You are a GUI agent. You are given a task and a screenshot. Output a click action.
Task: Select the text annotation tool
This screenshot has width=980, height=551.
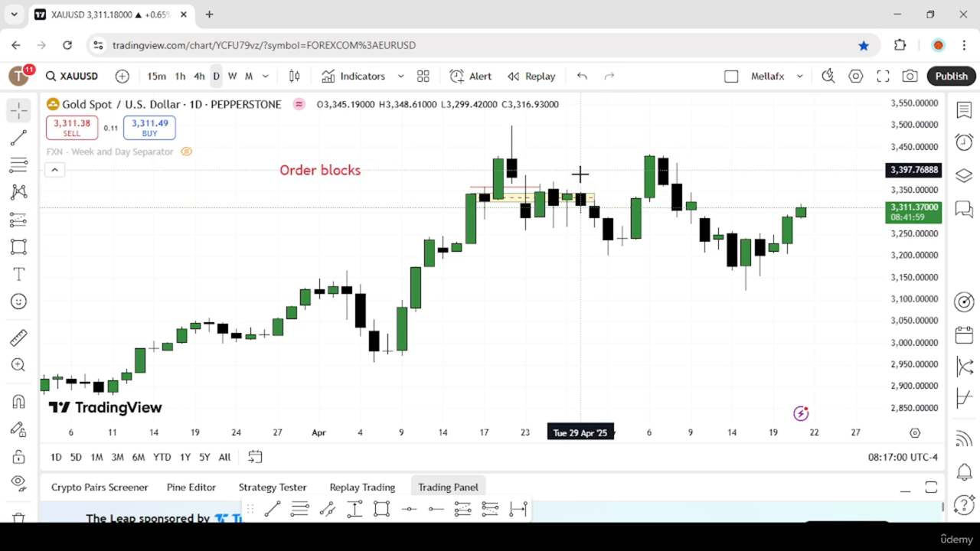coord(19,274)
